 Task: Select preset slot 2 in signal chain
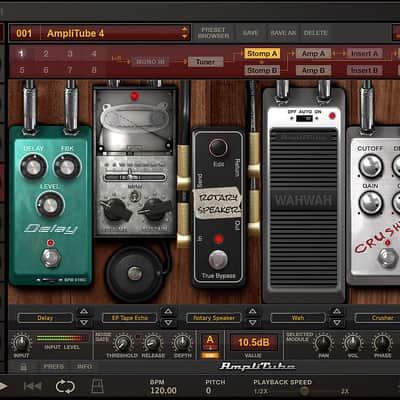click(46, 53)
